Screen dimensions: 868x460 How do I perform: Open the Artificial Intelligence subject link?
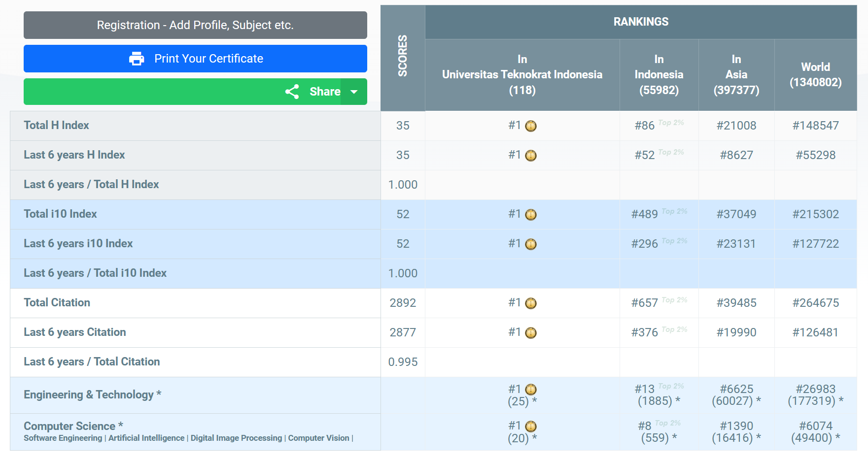click(x=146, y=438)
